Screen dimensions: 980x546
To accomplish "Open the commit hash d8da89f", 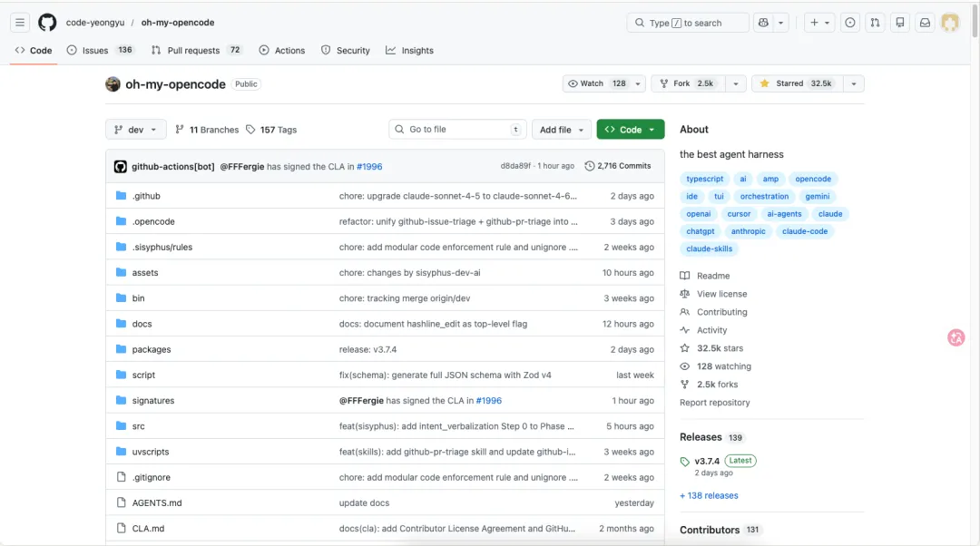I will (x=515, y=166).
